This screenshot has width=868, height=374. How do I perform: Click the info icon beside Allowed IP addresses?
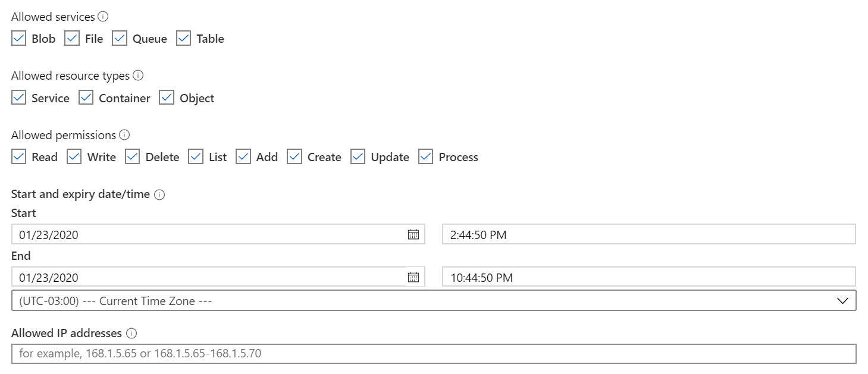click(132, 333)
